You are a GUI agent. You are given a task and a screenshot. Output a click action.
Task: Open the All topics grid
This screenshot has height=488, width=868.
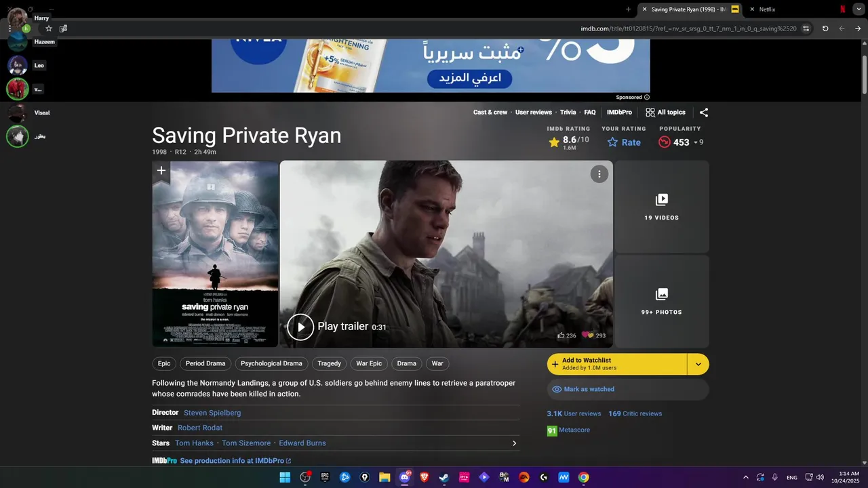click(665, 113)
